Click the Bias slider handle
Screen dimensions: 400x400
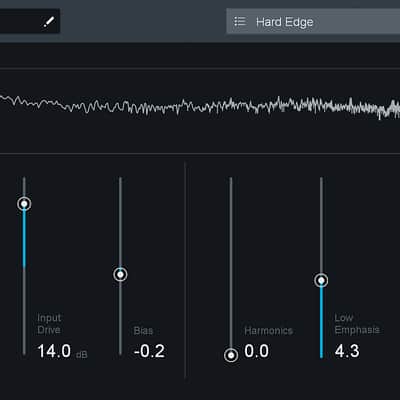point(120,274)
